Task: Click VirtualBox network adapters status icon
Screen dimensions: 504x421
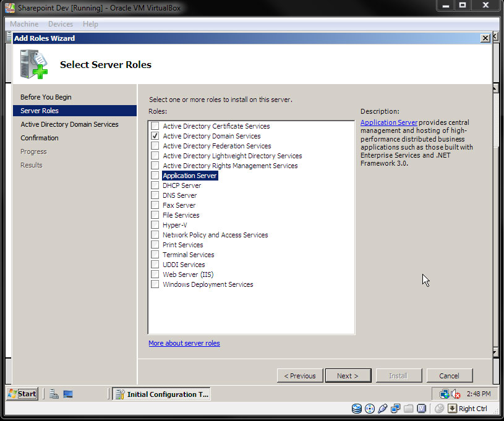Action: 395,409
